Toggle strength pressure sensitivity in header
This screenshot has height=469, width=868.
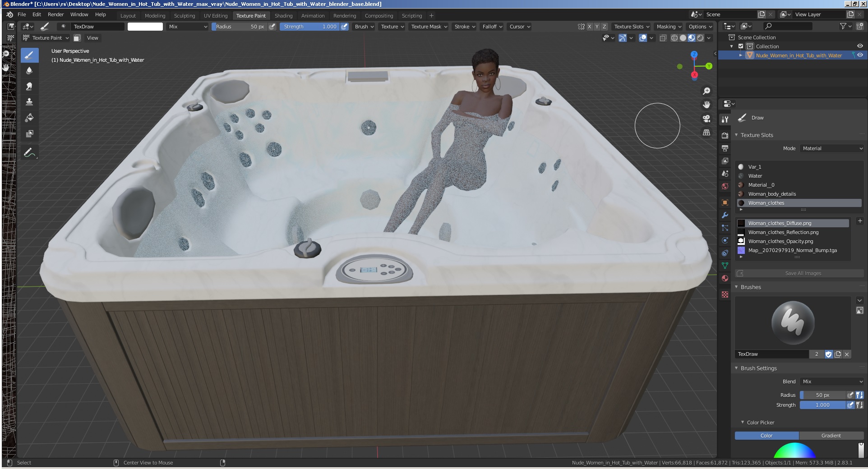click(x=344, y=27)
